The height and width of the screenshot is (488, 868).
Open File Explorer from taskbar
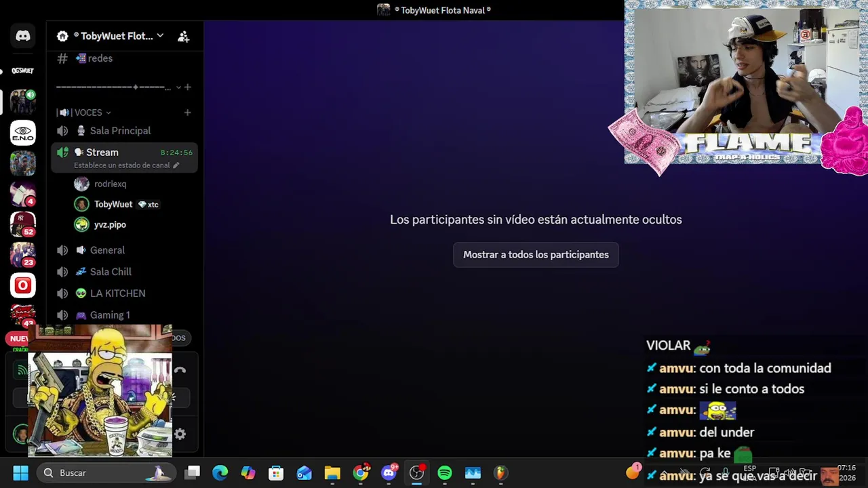pyautogui.click(x=332, y=473)
